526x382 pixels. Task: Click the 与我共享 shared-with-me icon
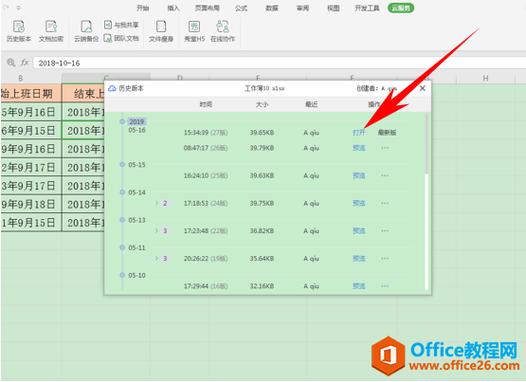[108, 25]
